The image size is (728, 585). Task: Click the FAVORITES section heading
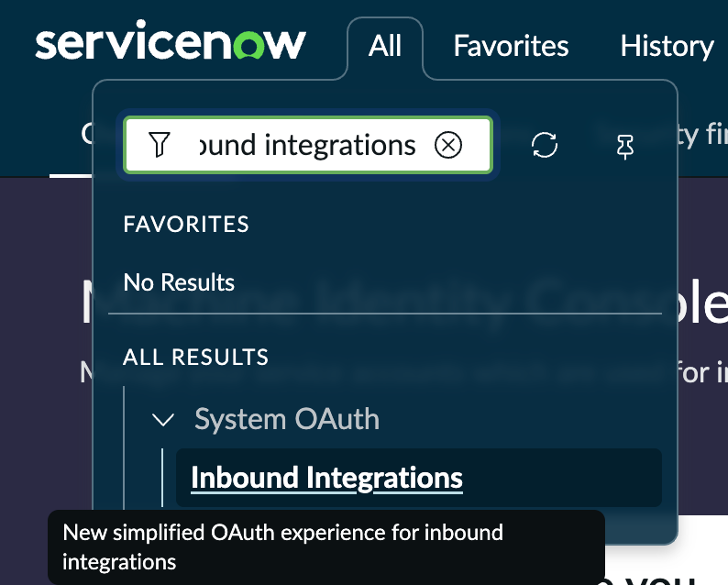186,225
